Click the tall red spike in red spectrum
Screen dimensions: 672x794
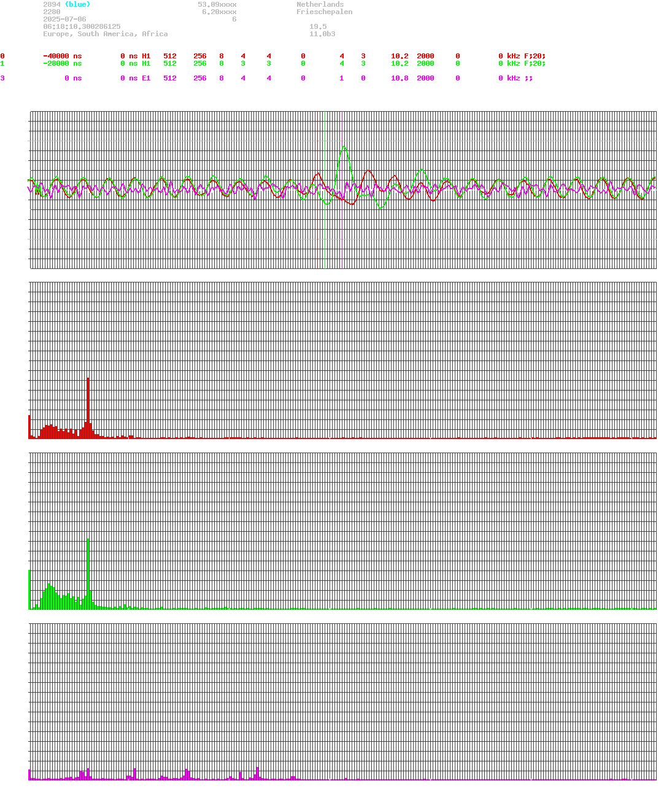point(88,408)
